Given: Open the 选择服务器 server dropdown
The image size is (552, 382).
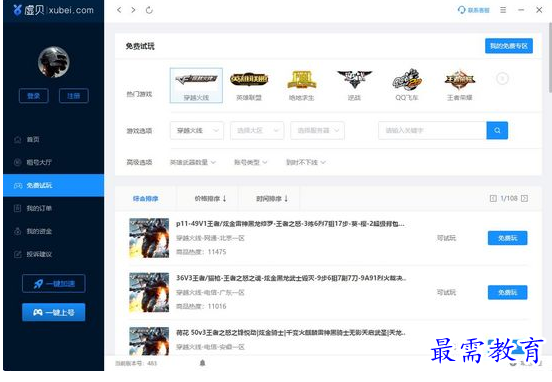Looking at the screenshot, I should 318,130.
